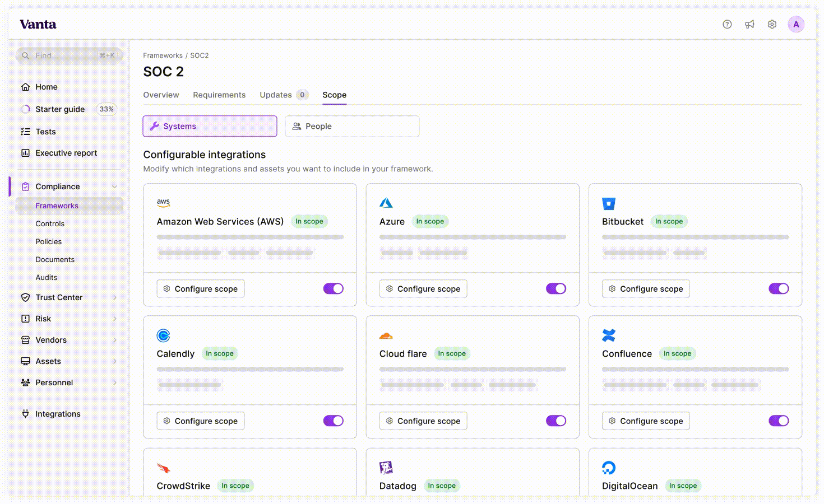Switch to the Requirements tab
Image resolution: width=824 pixels, height=504 pixels.
[x=219, y=95]
